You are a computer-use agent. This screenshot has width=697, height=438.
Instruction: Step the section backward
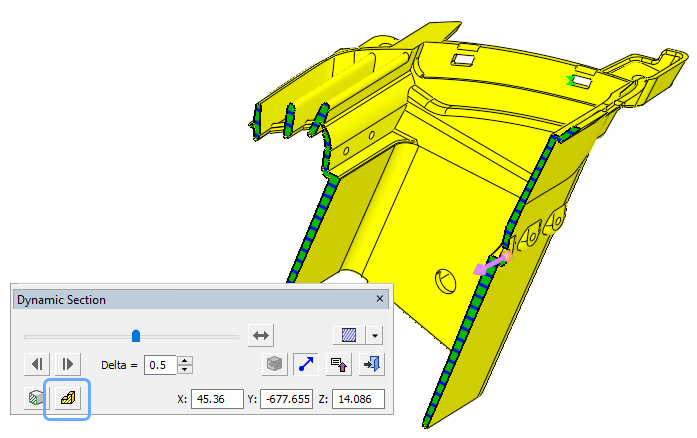pyautogui.click(x=36, y=364)
